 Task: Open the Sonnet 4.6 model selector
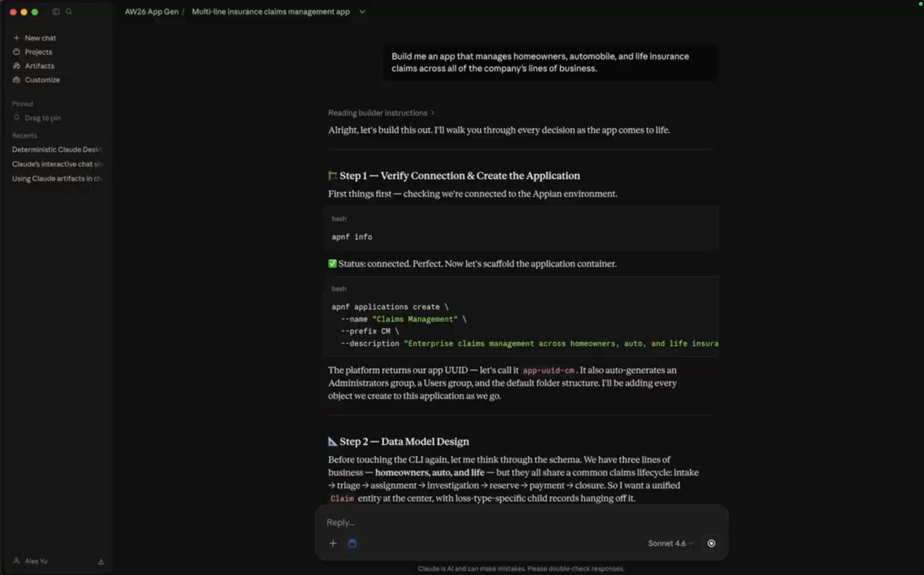click(x=670, y=543)
